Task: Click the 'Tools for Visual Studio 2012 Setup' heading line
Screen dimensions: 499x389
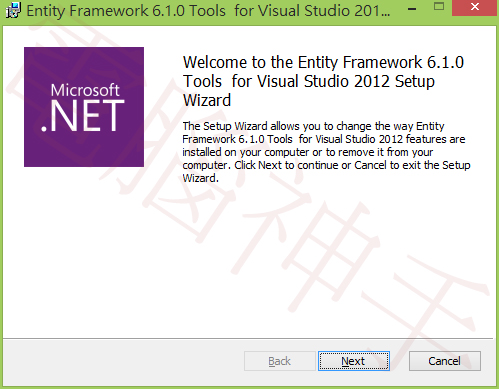Action: point(309,81)
